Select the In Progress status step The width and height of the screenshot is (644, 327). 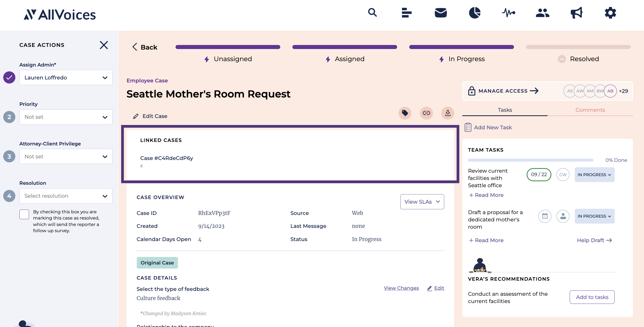461,59
